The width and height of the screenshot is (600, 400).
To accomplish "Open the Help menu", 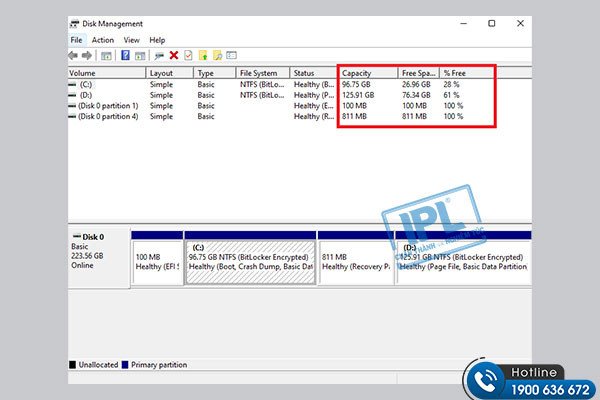I will tap(157, 40).
